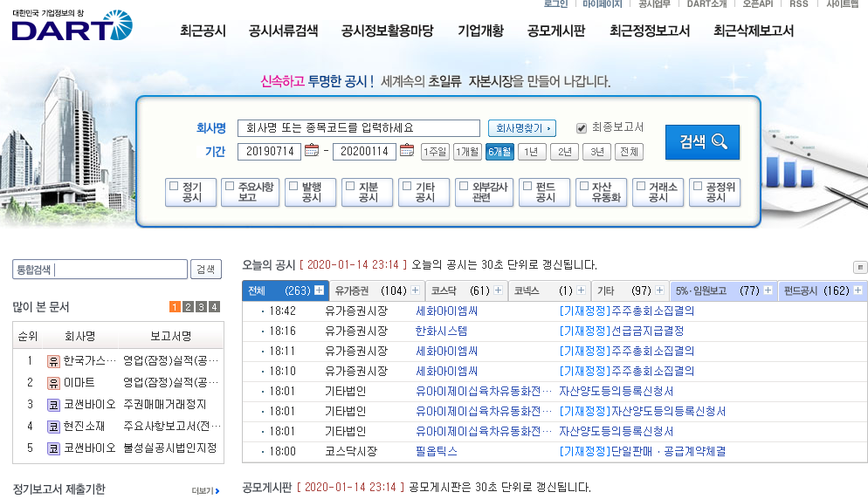
Task: Check the 주요사항보고 checkbox
Action: [230, 187]
